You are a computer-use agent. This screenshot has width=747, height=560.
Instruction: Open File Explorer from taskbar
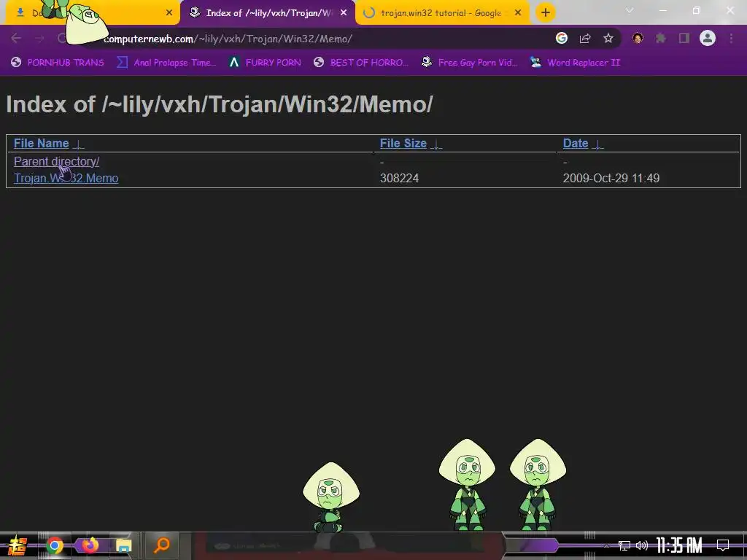124,545
